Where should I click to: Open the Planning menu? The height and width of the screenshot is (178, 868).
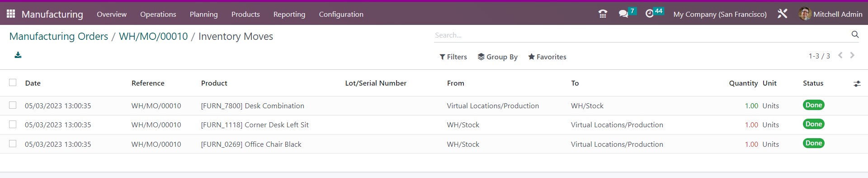click(204, 14)
